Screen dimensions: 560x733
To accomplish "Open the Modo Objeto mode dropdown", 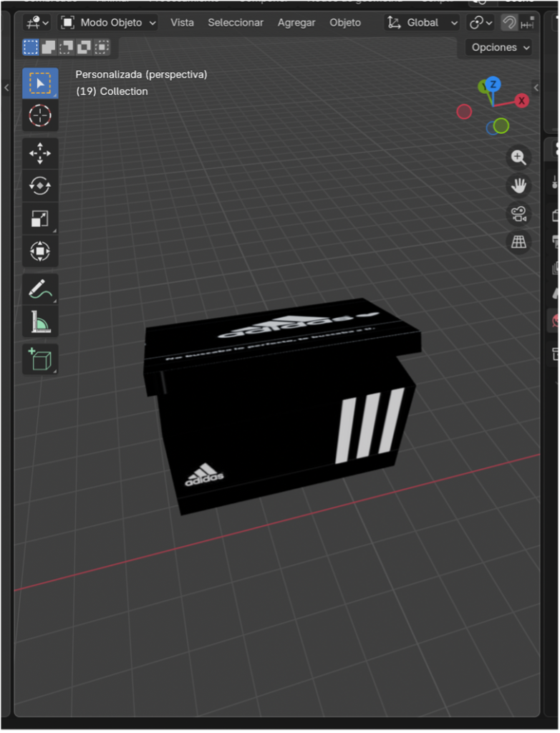I will 108,22.
